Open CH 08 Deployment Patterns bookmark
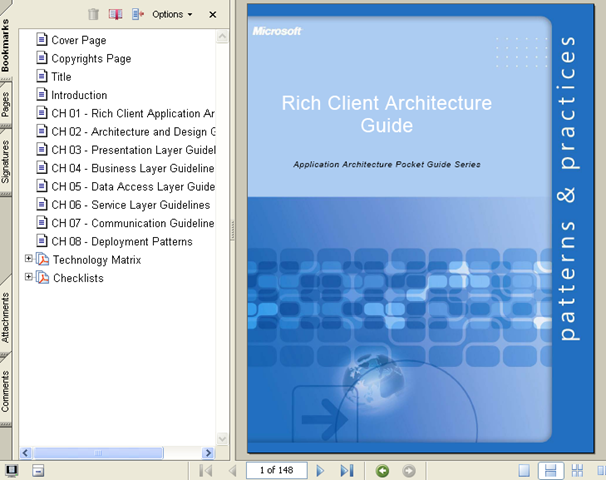The image size is (606, 480). [x=122, y=242]
